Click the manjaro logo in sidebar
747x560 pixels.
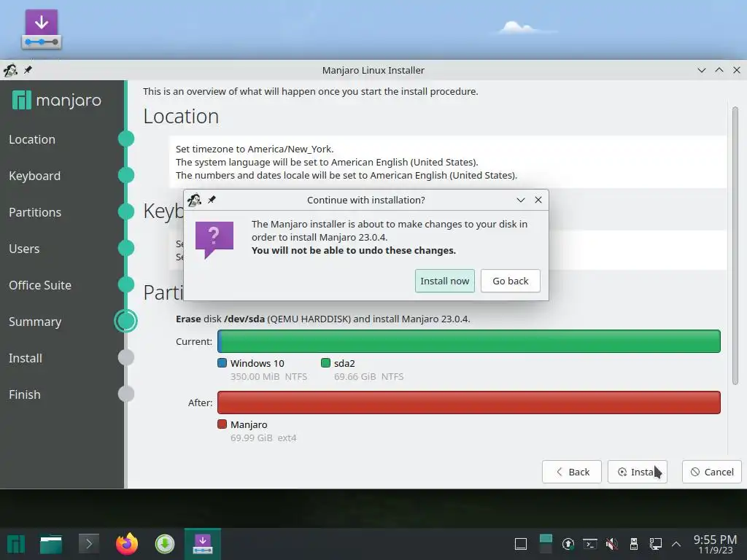pyautogui.click(x=57, y=100)
